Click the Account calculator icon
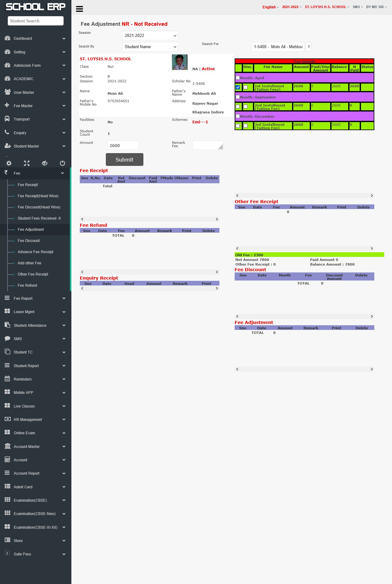The width and height of the screenshot is (392, 584). tap(7, 459)
